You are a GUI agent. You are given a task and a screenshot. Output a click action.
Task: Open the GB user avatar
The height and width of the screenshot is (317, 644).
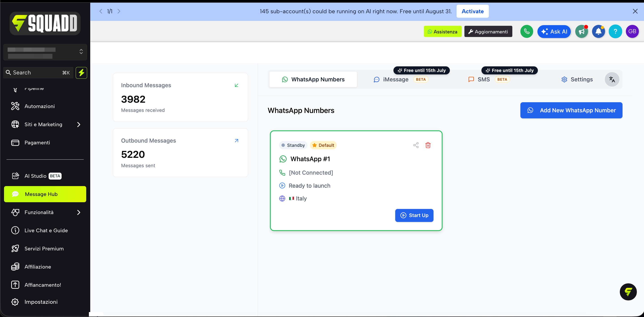tap(632, 32)
